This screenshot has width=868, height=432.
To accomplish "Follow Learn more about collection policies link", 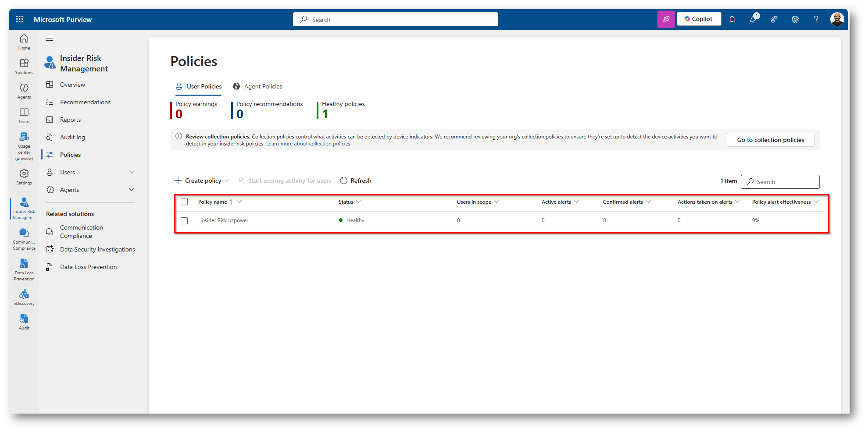I will [308, 144].
